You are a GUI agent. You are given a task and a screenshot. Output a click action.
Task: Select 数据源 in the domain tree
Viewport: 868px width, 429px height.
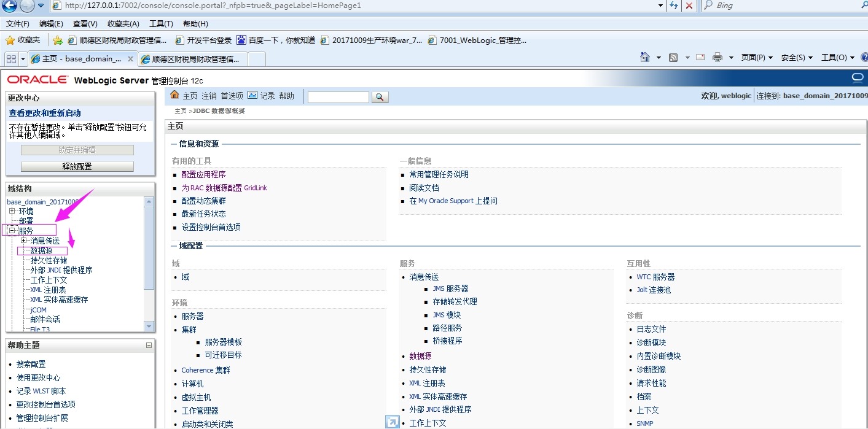41,250
